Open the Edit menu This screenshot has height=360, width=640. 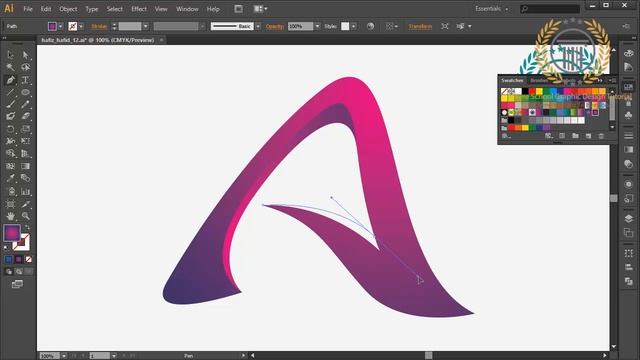(46, 9)
